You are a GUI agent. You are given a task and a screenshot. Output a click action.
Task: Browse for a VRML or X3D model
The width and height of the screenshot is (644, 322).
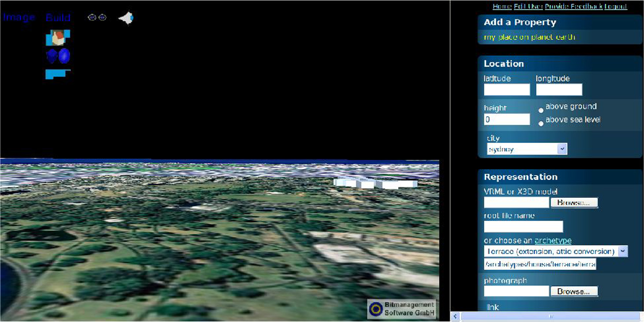point(574,202)
